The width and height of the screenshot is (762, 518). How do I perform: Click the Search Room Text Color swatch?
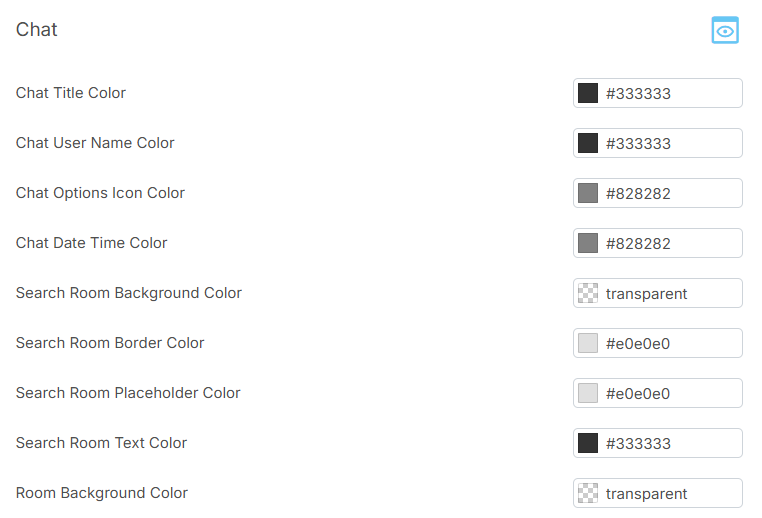click(x=588, y=443)
